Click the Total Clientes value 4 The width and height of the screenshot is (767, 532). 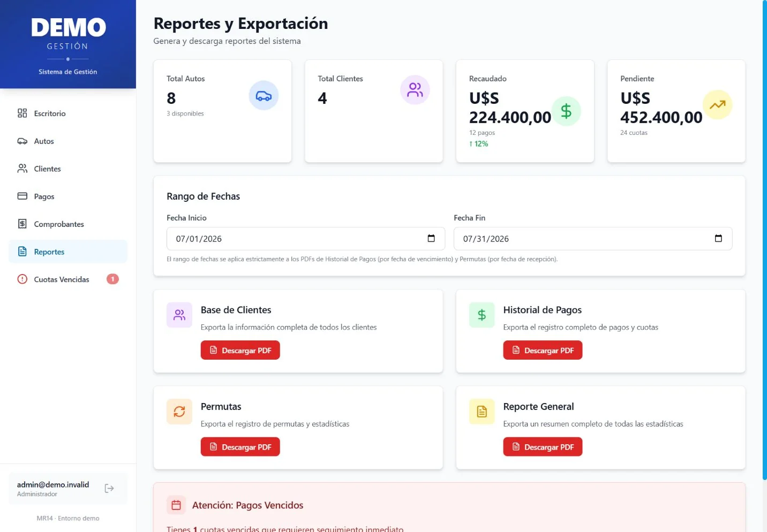pos(322,98)
